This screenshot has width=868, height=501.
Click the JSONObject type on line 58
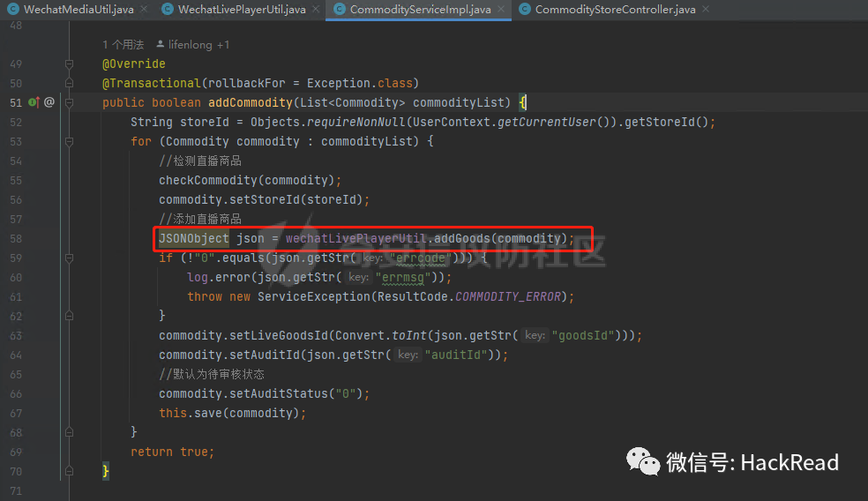194,239
